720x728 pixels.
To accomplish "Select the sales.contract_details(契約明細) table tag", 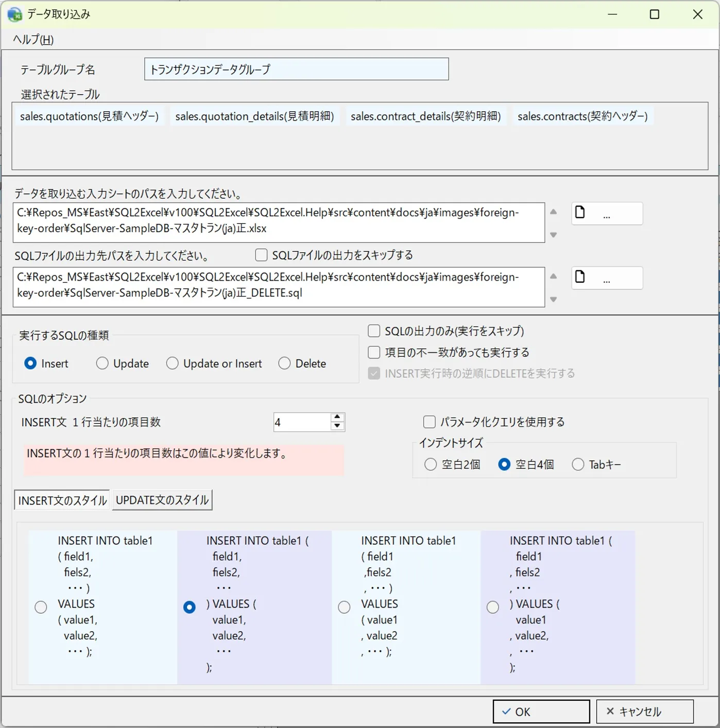I will [x=426, y=116].
